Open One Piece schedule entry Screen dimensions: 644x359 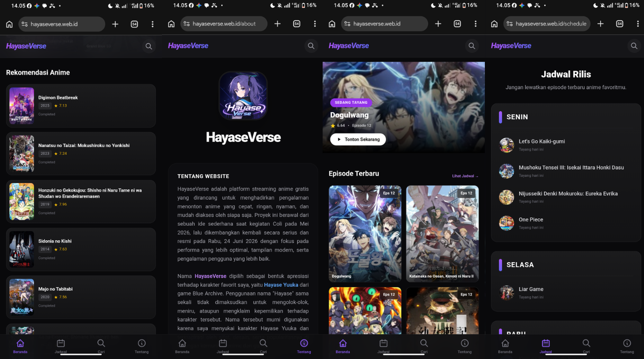[x=566, y=223]
